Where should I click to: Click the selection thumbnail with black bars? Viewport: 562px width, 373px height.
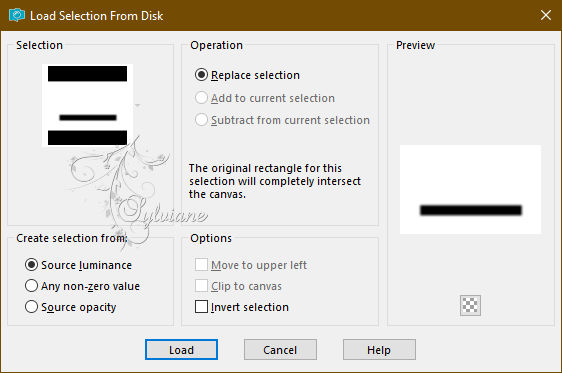pyautogui.click(x=87, y=105)
